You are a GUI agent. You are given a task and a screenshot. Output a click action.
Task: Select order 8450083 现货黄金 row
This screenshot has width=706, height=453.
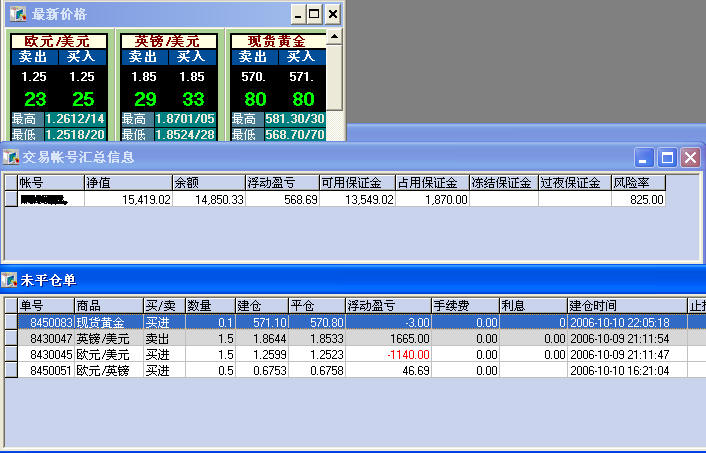(355, 322)
